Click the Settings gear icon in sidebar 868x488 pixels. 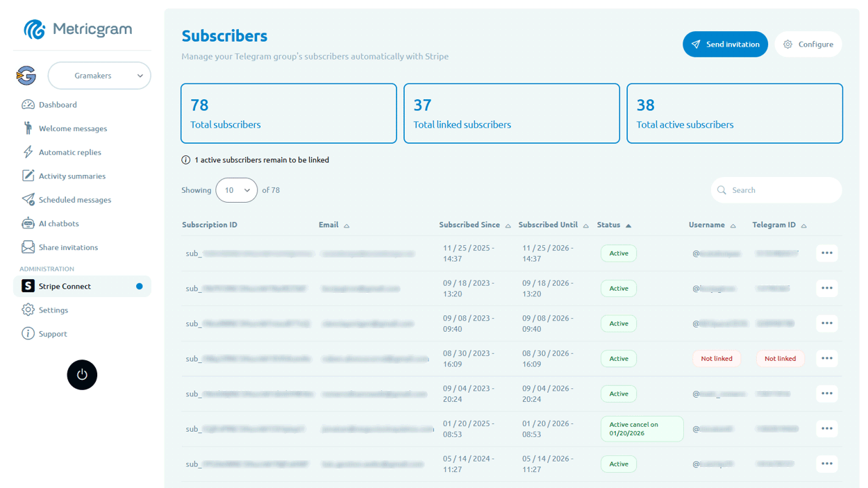[x=28, y=310]
